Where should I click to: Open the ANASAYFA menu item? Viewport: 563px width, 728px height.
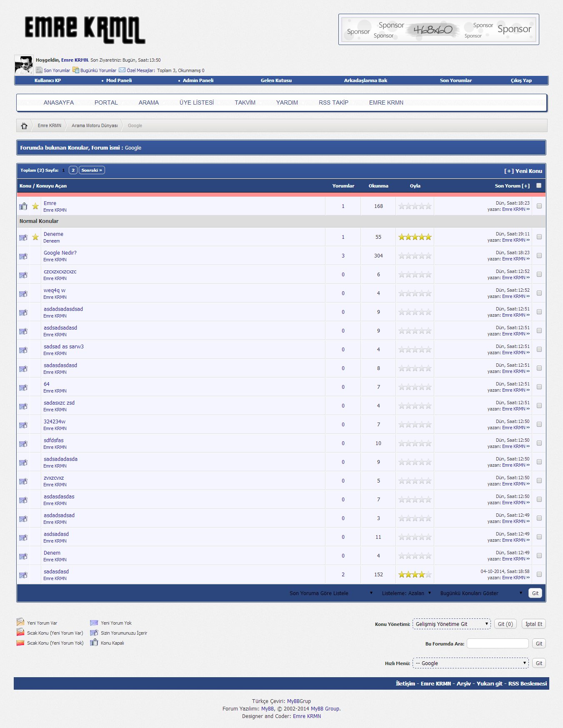coord(59,103)
